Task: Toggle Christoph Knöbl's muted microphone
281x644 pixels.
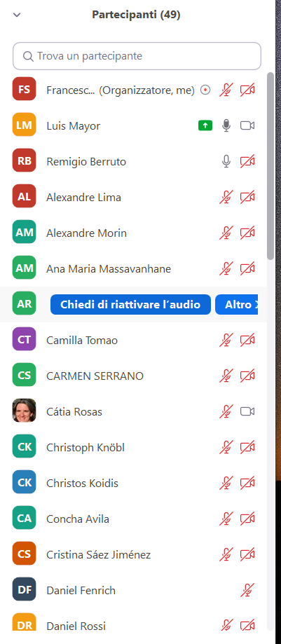Action: pyautogui.click(x=226, y=447)
